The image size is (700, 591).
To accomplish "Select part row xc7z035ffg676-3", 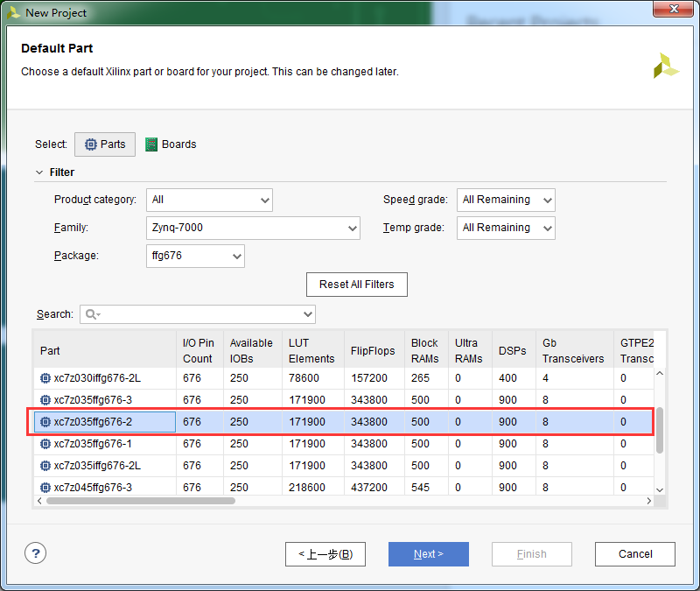I will pyautogui.click(x=344, y=400).
